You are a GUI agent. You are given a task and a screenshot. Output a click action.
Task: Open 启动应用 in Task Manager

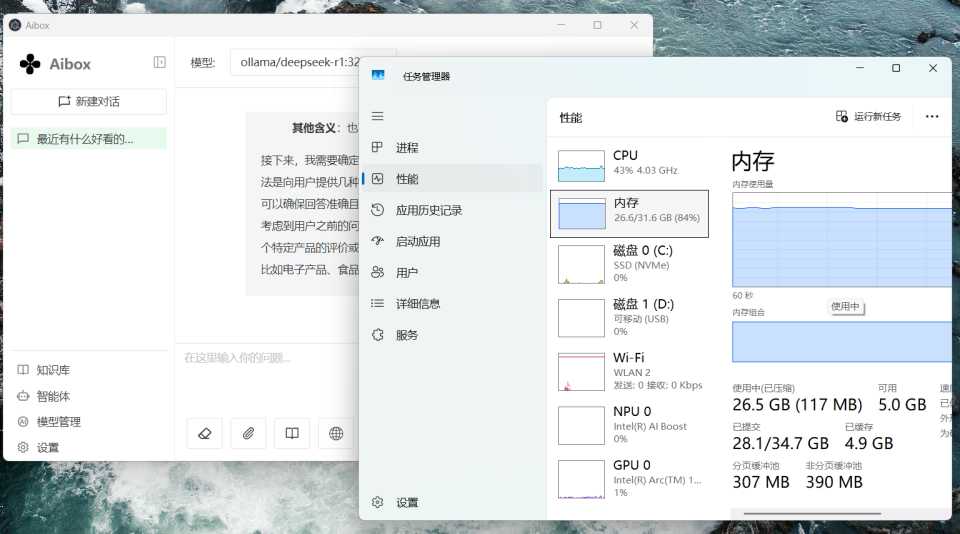(452, 241)
